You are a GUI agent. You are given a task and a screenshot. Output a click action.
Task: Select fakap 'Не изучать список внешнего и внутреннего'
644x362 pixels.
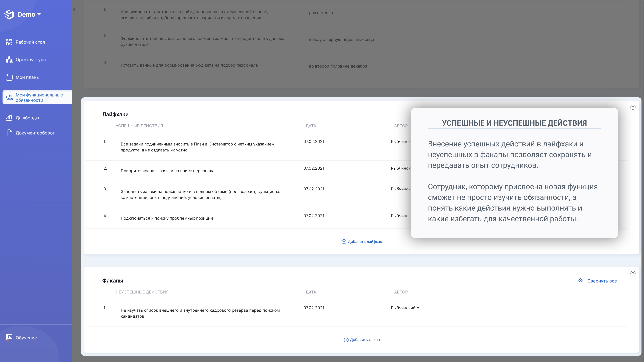tap(200, 313)
